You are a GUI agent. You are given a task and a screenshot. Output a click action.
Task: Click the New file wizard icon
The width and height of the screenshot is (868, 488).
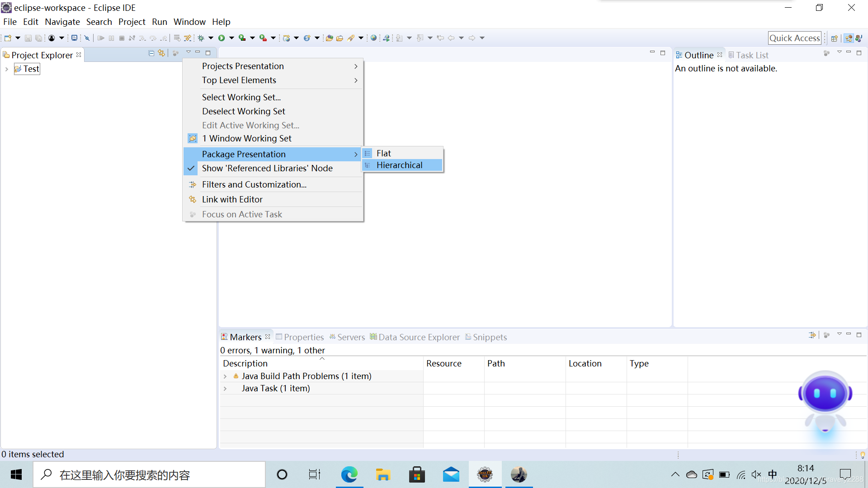[8, 38]
